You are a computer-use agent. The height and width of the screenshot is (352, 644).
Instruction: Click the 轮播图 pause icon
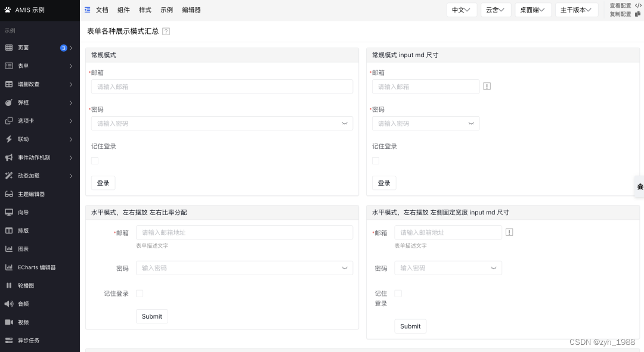coord(8,285)
